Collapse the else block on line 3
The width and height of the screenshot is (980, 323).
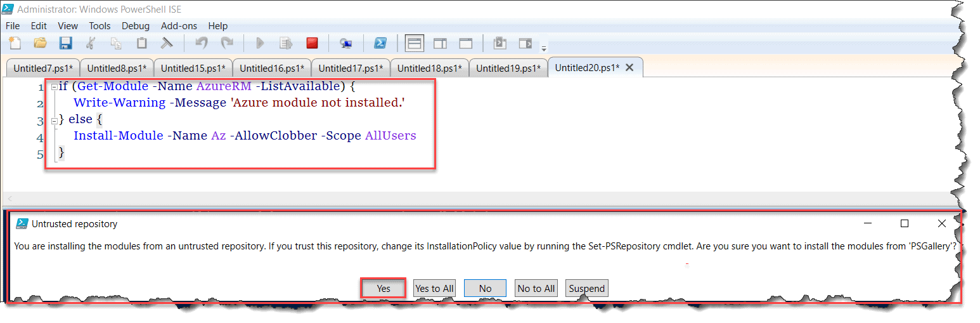point(55,120)
